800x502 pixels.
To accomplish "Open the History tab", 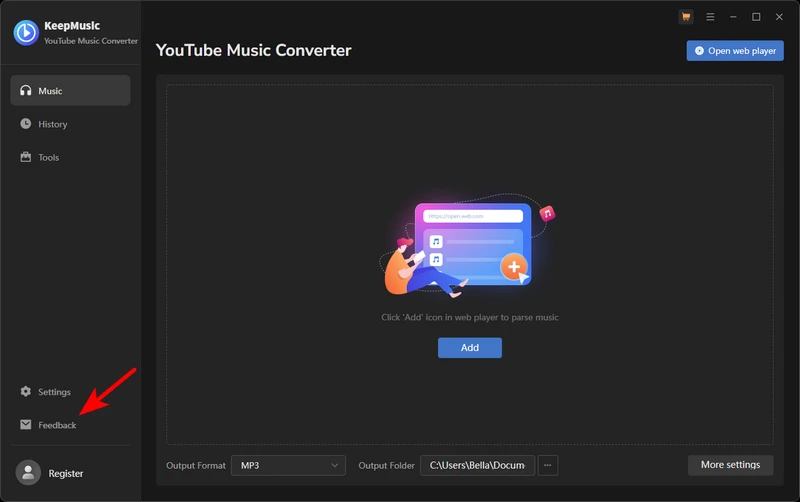I will point(70,124).
